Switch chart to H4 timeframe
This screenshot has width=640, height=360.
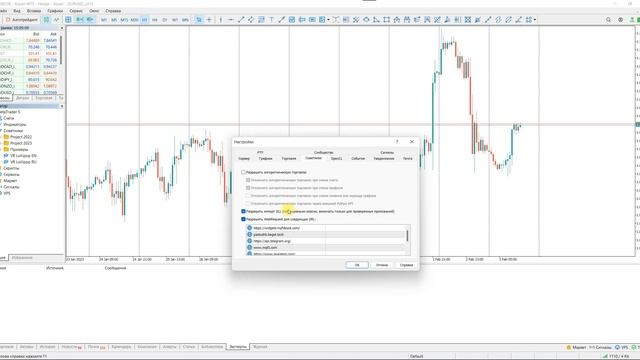tap(155, 20)
